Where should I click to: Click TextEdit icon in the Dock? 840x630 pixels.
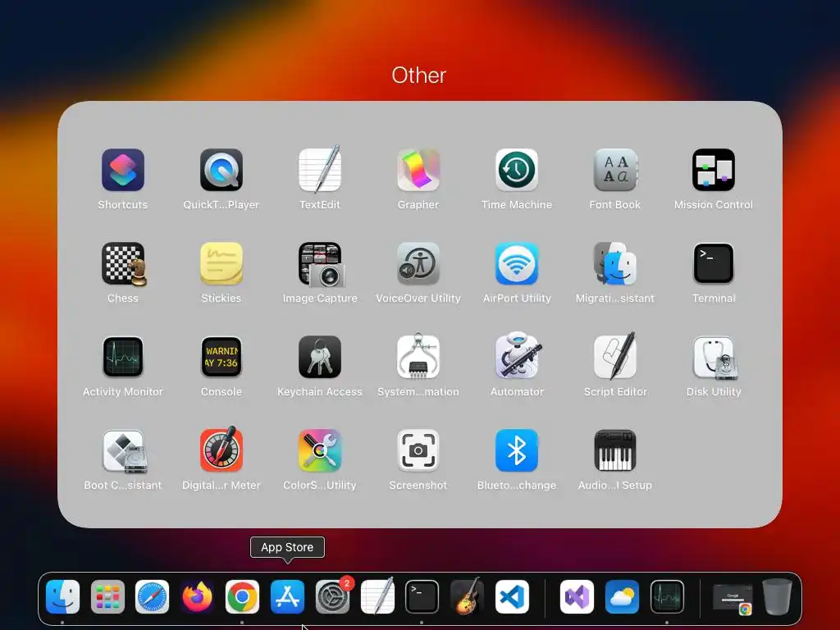377,596
